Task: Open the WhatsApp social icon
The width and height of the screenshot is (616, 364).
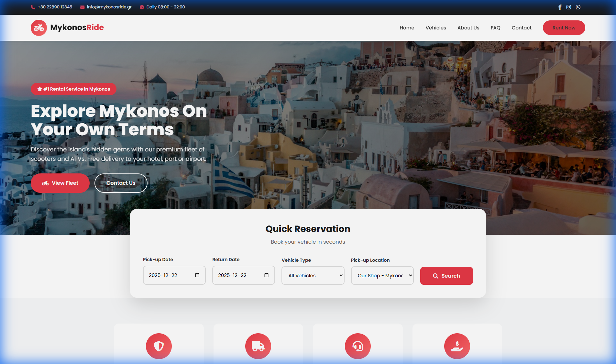Action: pos(578,7)
